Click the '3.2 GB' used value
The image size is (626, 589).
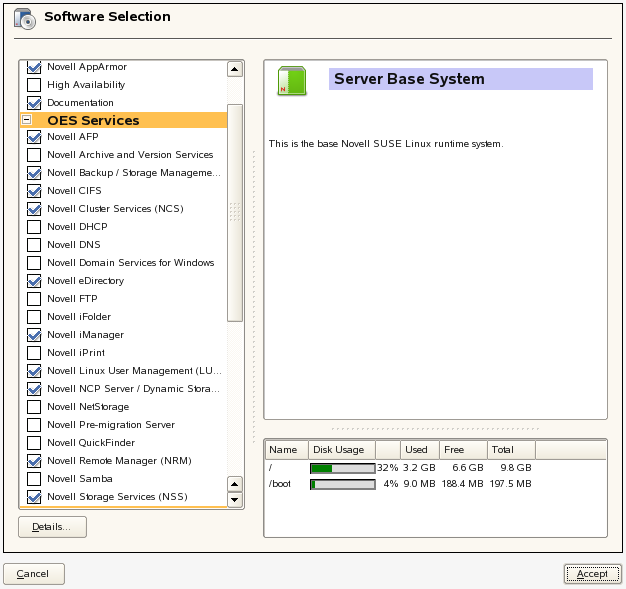tap(419, 468)
